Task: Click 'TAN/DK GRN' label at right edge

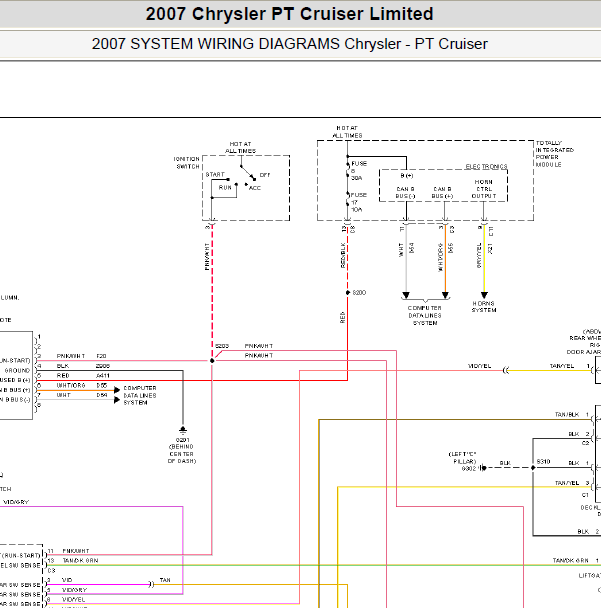Action: (x=570, y=561)
